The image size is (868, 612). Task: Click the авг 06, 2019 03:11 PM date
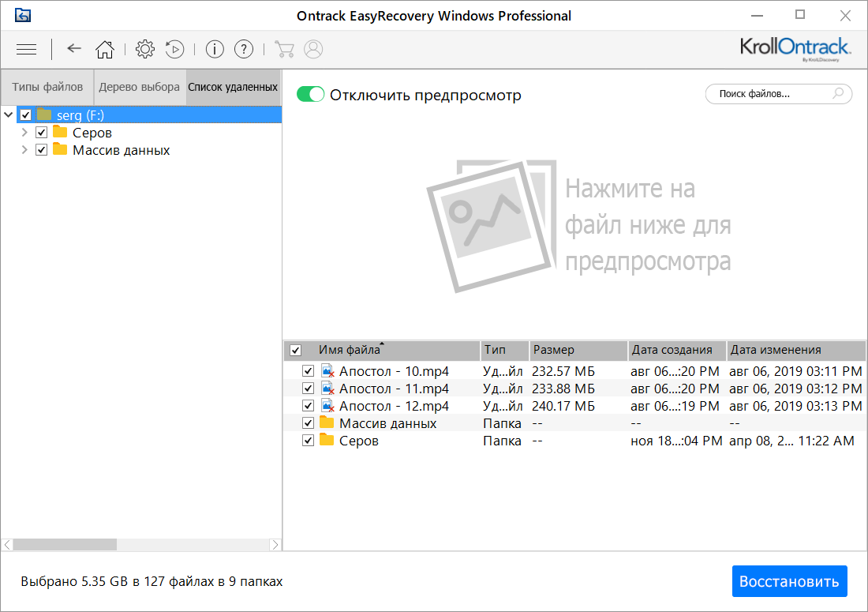795,371
